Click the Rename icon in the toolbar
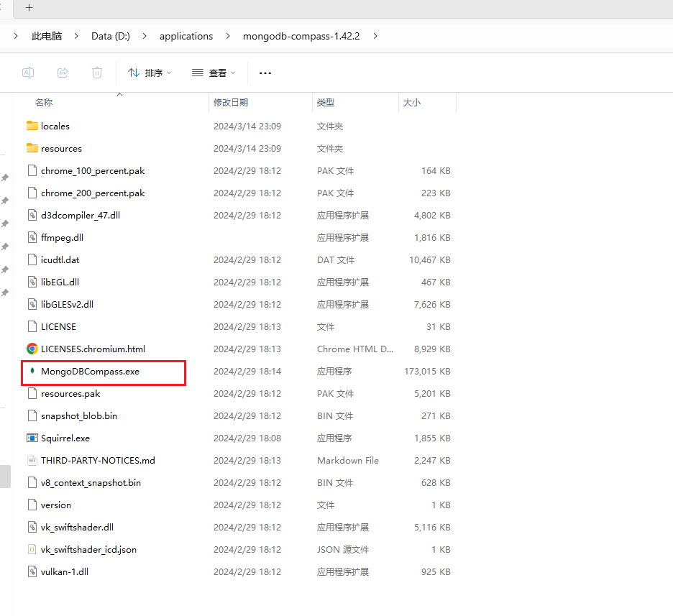The width and height of the screenshot is (673, 616). click(28, 73)
